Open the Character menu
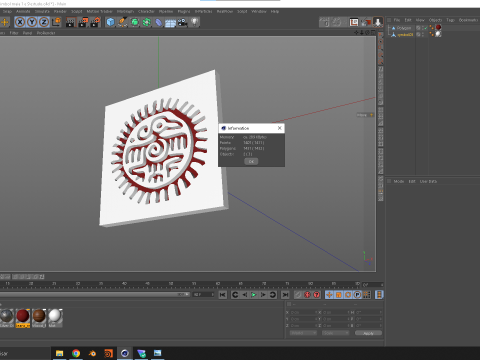Viewport: 480px width, 360px height. (x=146, y=11)
